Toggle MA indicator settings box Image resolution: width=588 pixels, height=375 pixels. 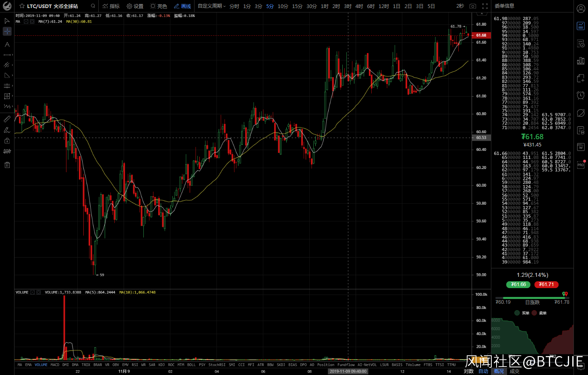point(26,22)
